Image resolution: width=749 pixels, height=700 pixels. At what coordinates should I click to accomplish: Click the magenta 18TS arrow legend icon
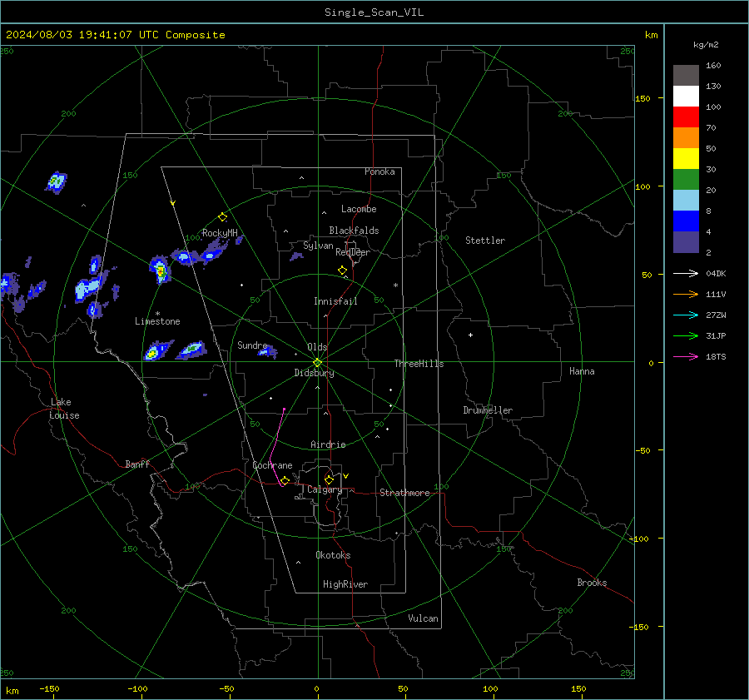[686, 356]
